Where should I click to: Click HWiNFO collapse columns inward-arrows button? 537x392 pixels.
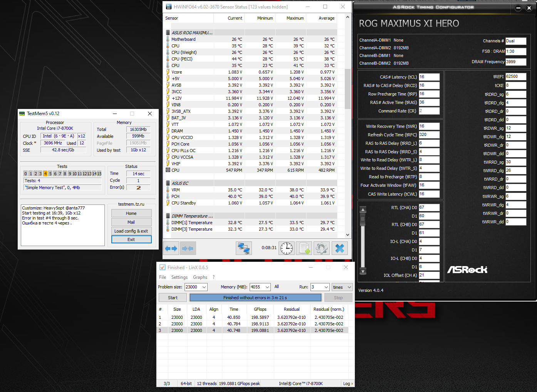tap(188, 248)
